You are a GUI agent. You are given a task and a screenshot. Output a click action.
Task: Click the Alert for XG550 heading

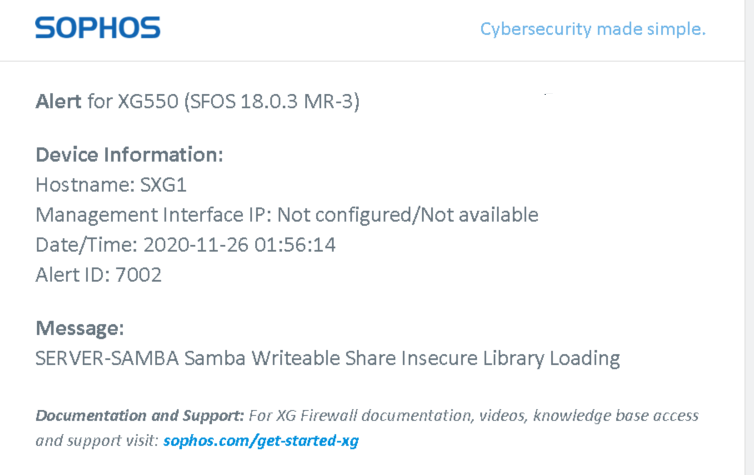pyautogui.click(x=197, y=102)
